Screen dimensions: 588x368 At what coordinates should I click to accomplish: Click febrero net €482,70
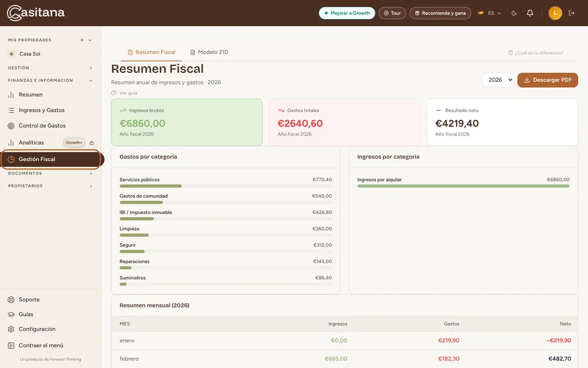(560, 359)
